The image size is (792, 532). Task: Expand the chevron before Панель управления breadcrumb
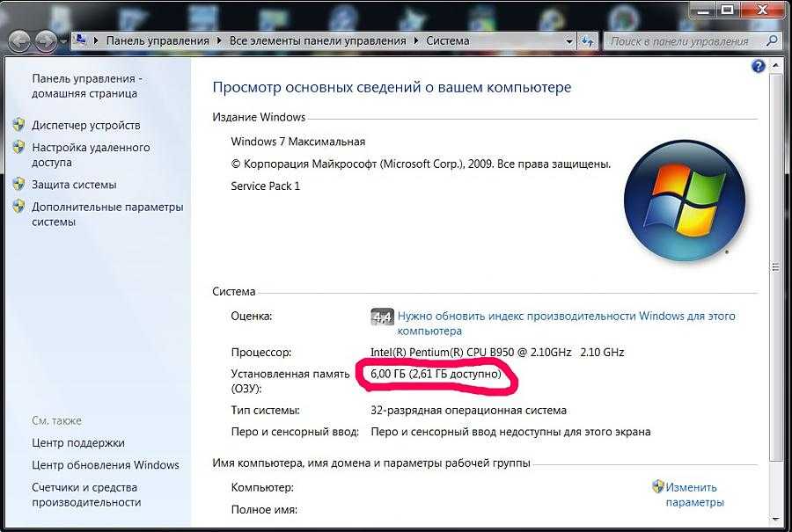tap(96, 40)
